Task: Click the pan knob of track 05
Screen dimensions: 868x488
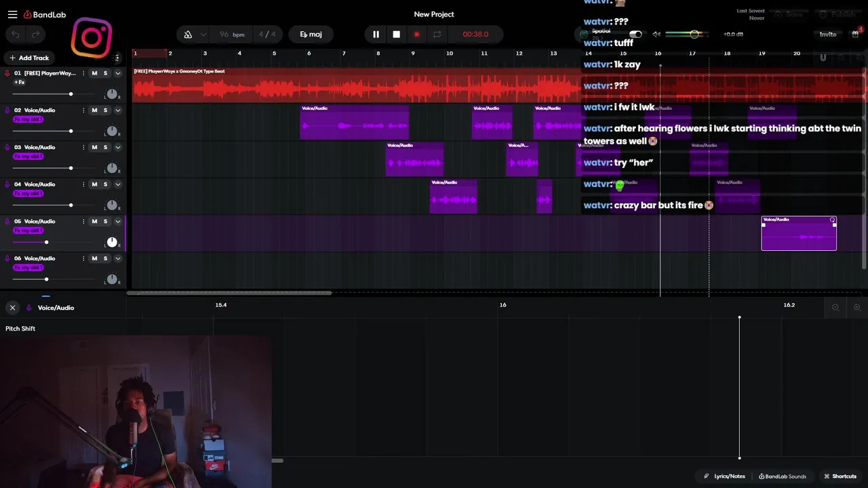Action: [112, 242]
